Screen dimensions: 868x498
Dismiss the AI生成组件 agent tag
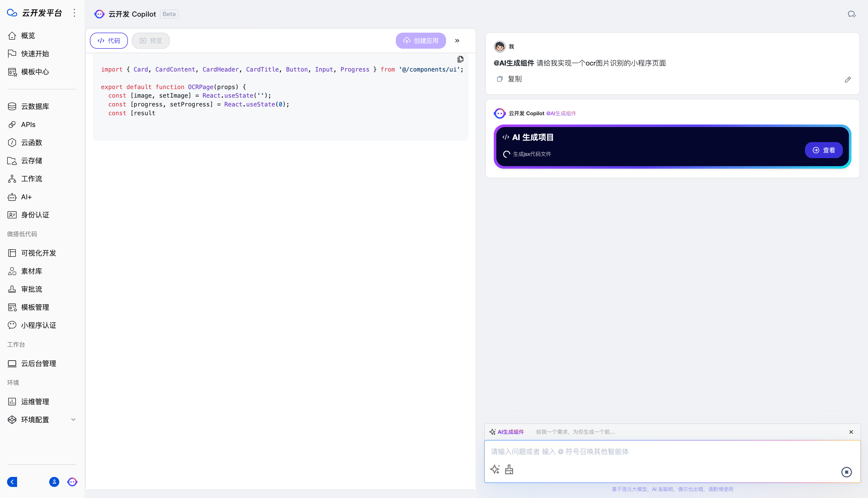click(x=851, y=432)
